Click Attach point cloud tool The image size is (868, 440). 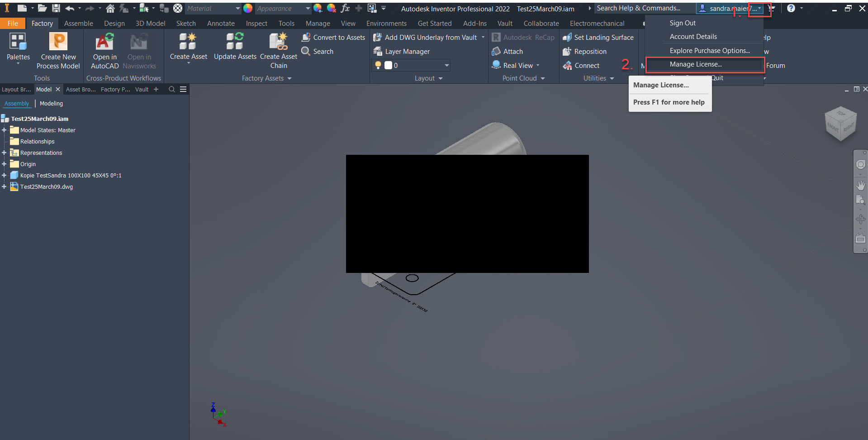(507, 52)
